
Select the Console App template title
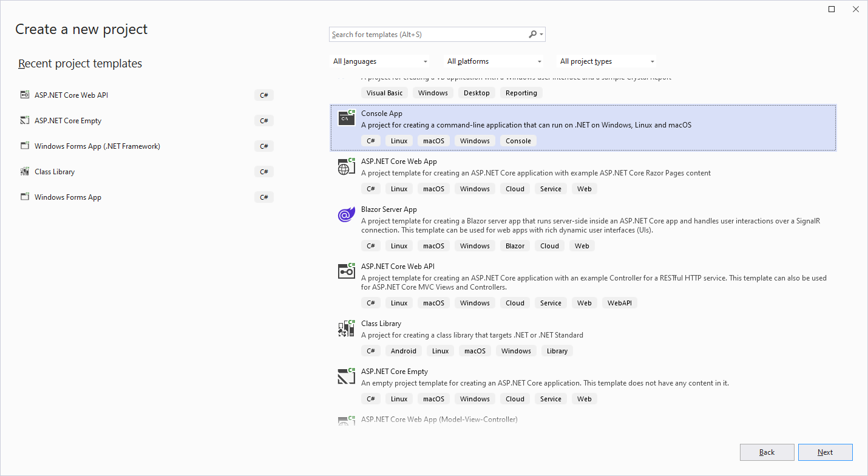click(x=382, y=114)
